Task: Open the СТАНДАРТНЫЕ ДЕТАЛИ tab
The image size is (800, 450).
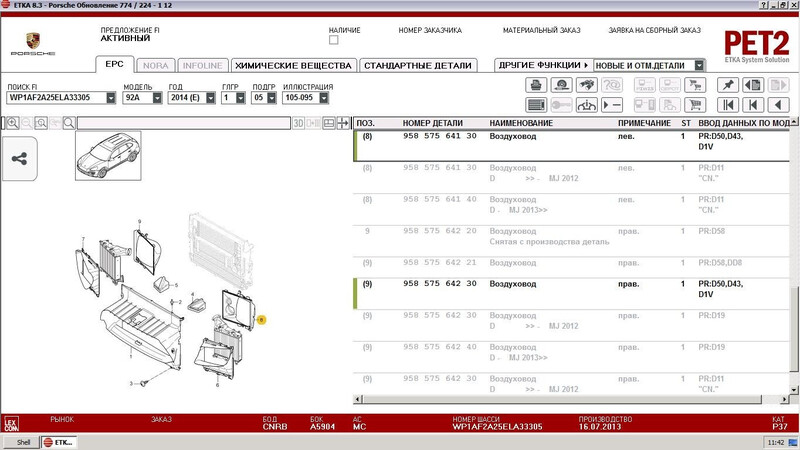Action: pyautogui.click(x=418, y=66)
